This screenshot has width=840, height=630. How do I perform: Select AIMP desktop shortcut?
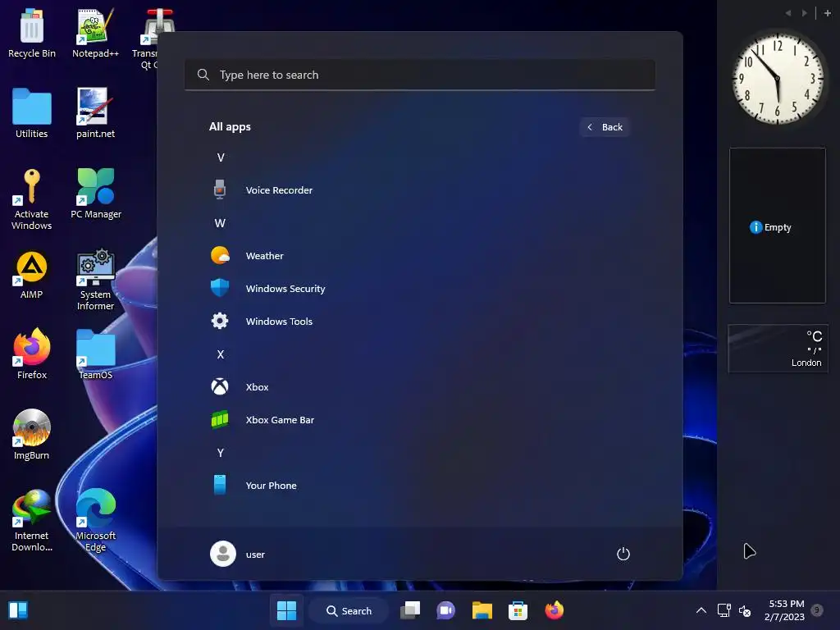click(32, 274)
